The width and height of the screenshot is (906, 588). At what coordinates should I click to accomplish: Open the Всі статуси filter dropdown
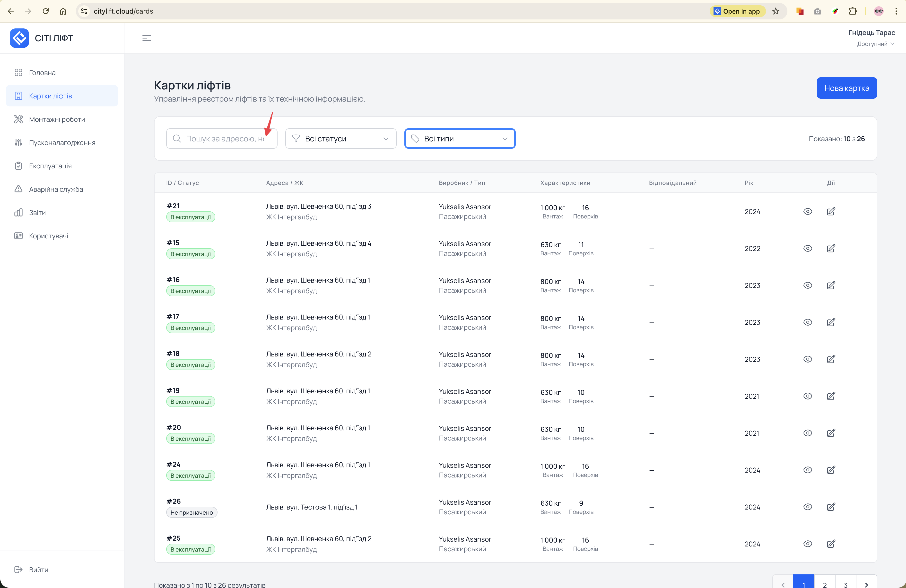[340, 138]
